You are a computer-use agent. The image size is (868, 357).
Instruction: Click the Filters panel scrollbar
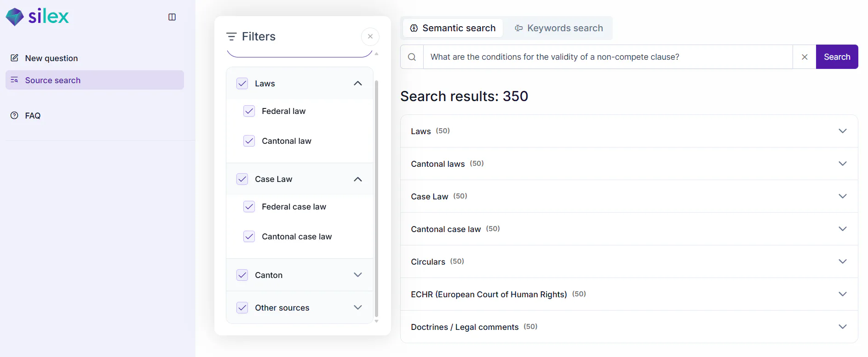pos(377,198)
